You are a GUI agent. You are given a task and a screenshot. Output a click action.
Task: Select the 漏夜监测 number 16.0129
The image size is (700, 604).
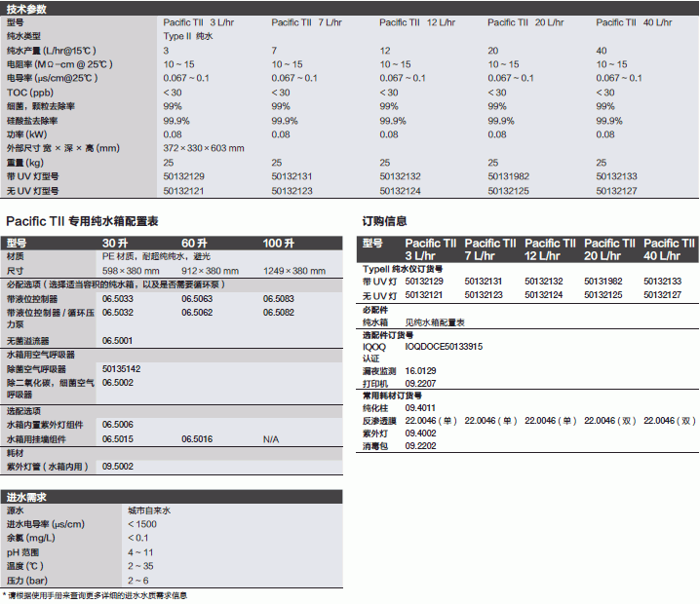[420, 371]
